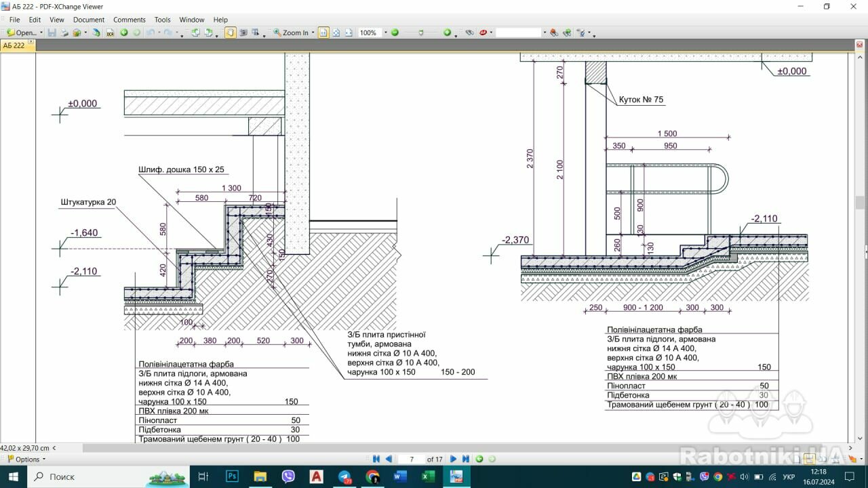Click the Open file button
The height and width of the screenshot is (488, 868).
(x=22, y=33)
